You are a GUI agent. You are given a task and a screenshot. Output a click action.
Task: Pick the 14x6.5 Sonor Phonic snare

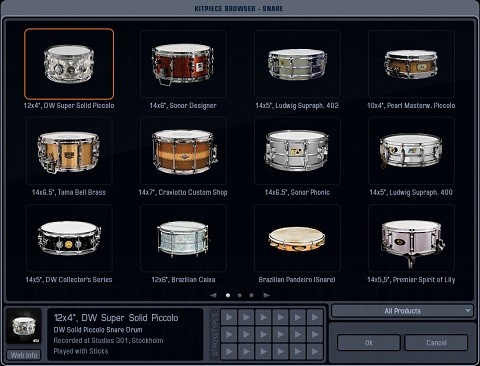click(x=297, y=151)
